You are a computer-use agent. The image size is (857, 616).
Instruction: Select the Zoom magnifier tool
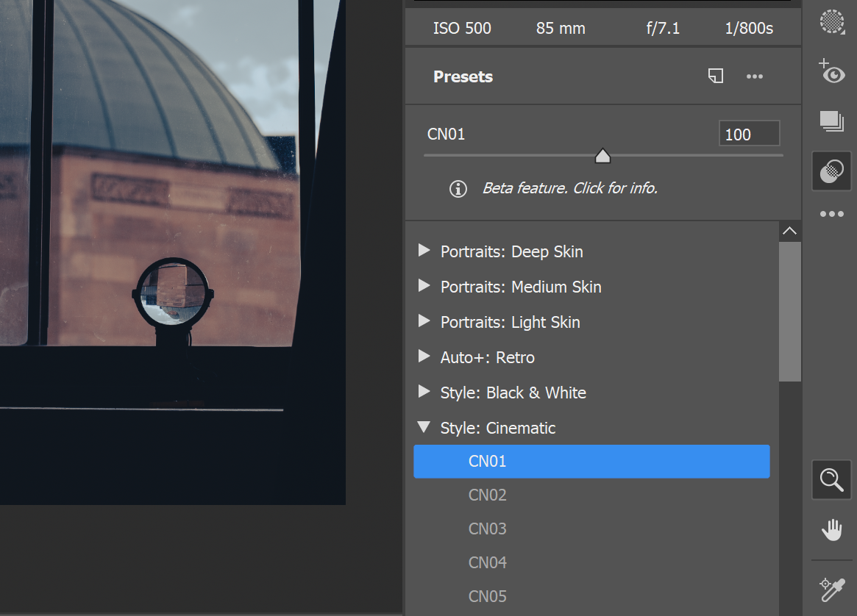(832, 480)
